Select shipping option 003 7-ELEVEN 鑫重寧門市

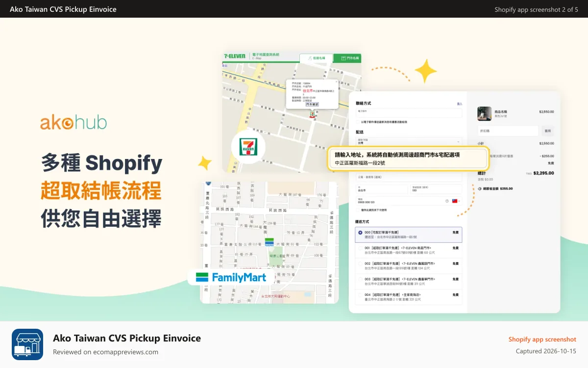click(409, 281)
